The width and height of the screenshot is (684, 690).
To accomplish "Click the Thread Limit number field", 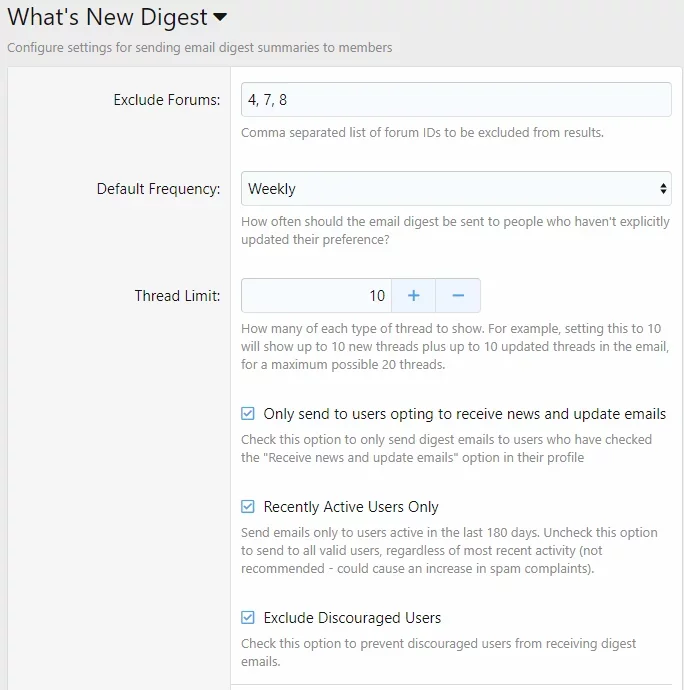I will point(316,296).
